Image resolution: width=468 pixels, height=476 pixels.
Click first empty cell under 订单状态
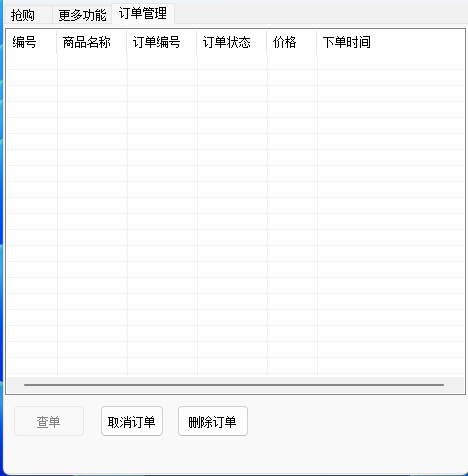232,62
